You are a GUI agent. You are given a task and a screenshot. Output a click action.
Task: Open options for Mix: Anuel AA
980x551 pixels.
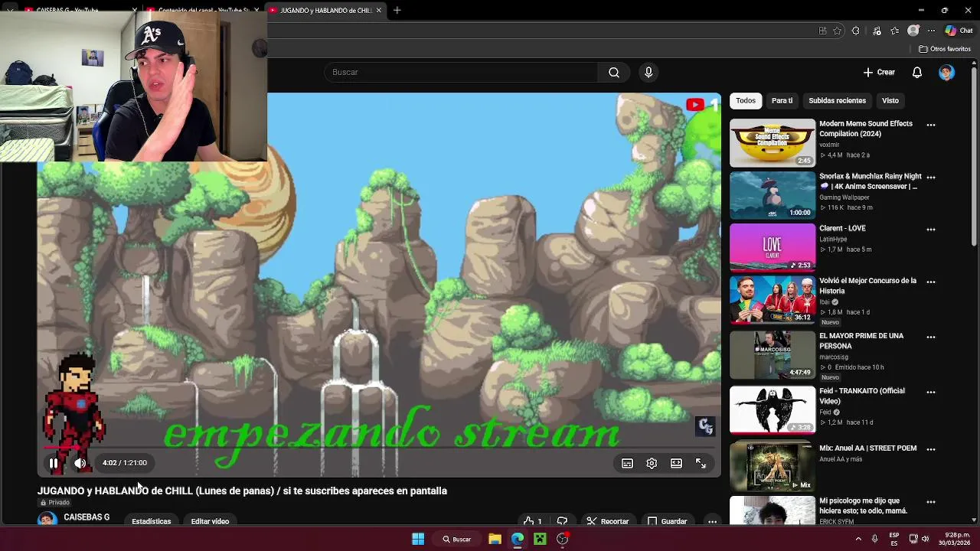[x=931, y=449]
